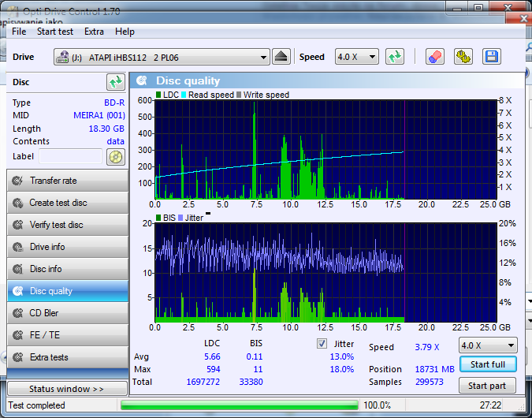This screenshot has height=418, width=532.
Task: Open the Help menu
Action: click(x=125, y=32)
